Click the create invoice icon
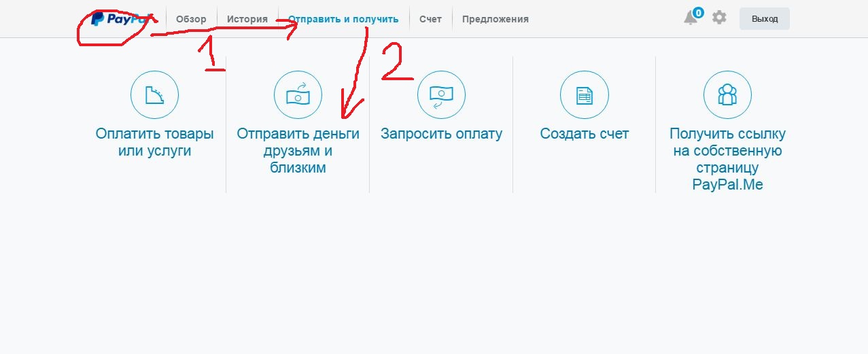This screenshot has width=868, height=354. pos(585,95)
